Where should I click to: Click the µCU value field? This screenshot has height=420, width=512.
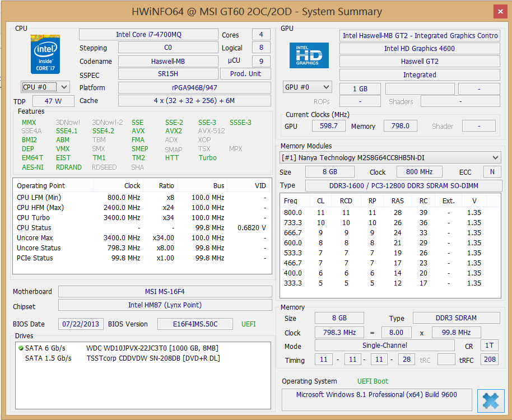click(261, 62)
